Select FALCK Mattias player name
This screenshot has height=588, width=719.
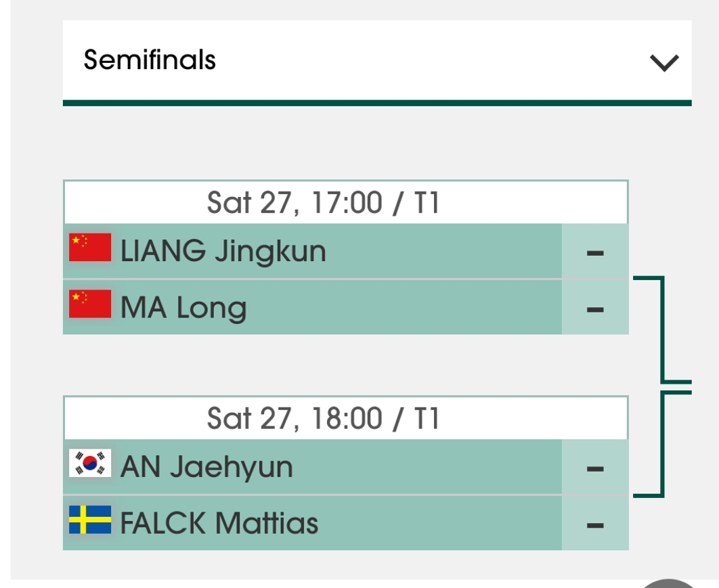[219, 523]
